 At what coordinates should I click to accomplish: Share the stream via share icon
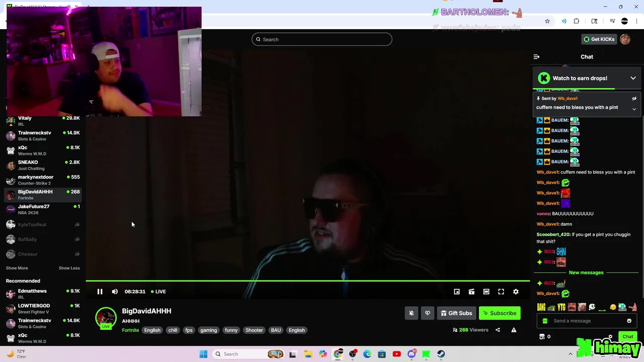tap(498, 330)
